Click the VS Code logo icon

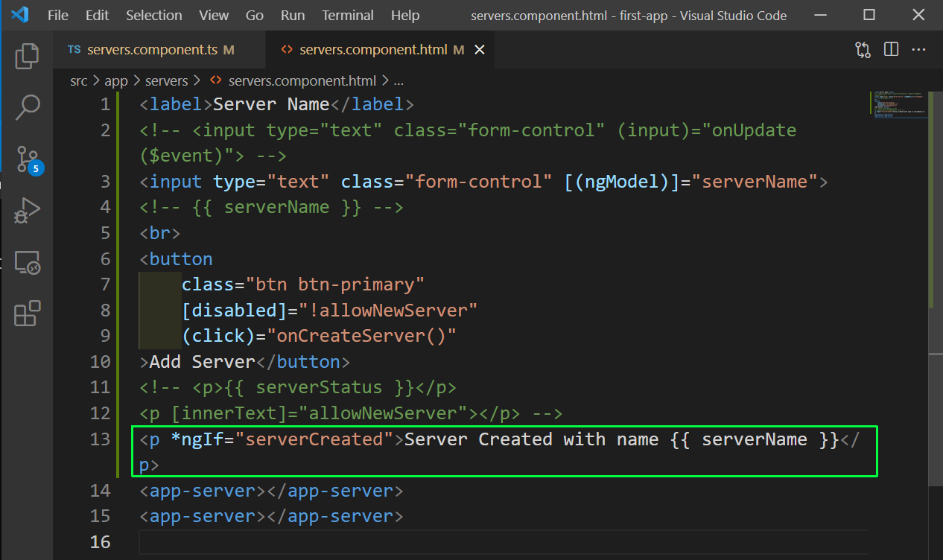click(19, 15)
